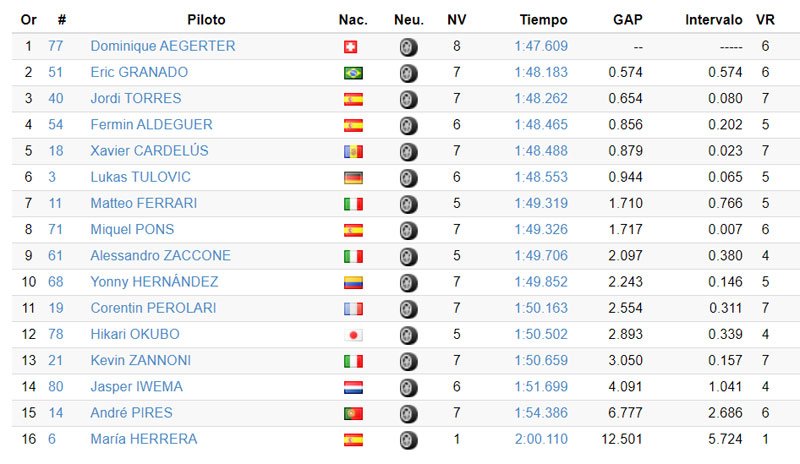Click the Dutch flag for Jasper Iwema
Screen dimensions: 800x464
point(353,387)
